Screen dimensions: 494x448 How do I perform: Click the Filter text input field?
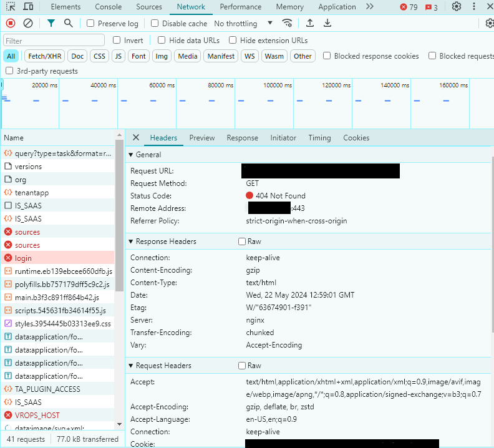(54, 41)
